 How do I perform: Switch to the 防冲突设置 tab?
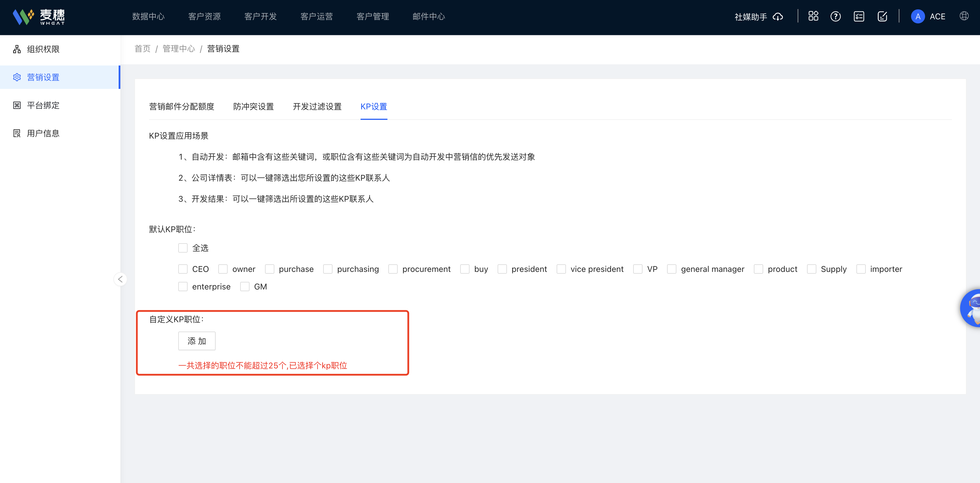254,107
